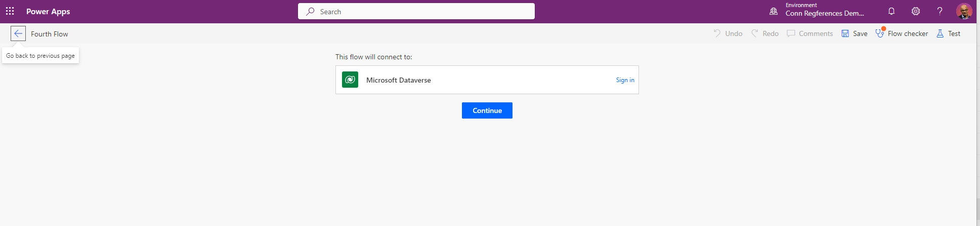Click into the Search box
The height and width of the screenshot is (226, 980).
(x=416, y=12)
